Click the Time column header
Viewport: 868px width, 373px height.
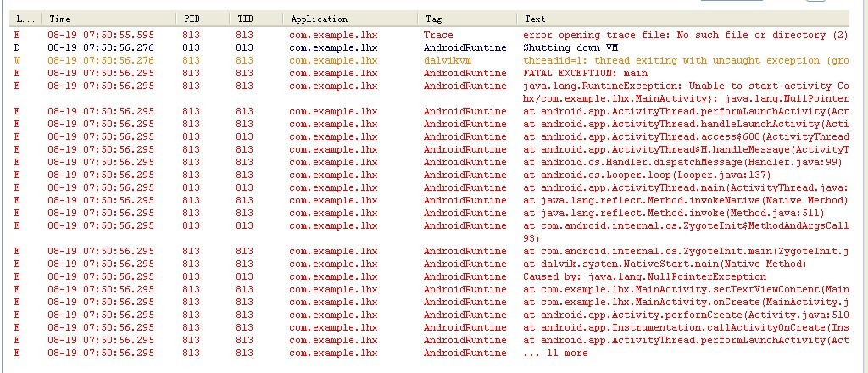109,19
